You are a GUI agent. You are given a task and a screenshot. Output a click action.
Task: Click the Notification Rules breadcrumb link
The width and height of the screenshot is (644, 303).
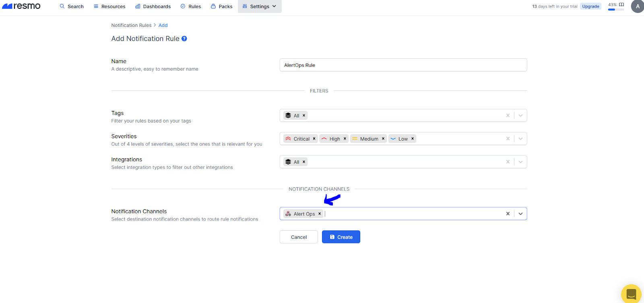(x=131, y=25)
